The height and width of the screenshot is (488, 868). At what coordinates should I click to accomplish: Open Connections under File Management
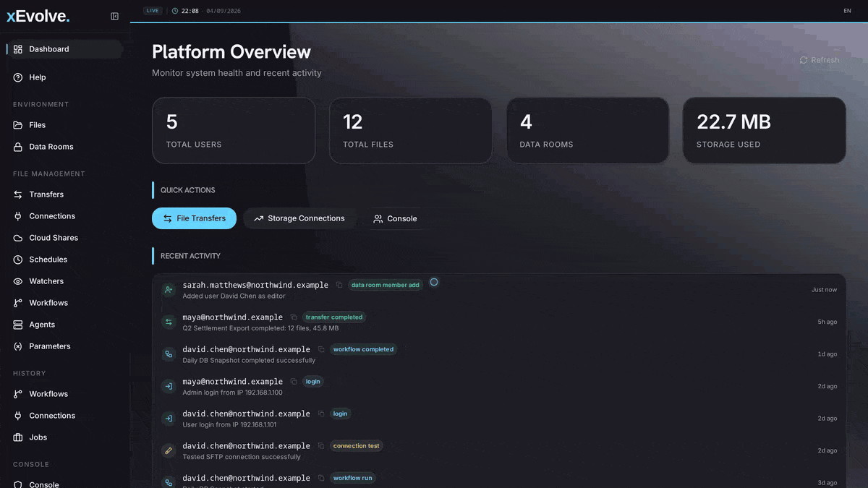click(64, 216)
